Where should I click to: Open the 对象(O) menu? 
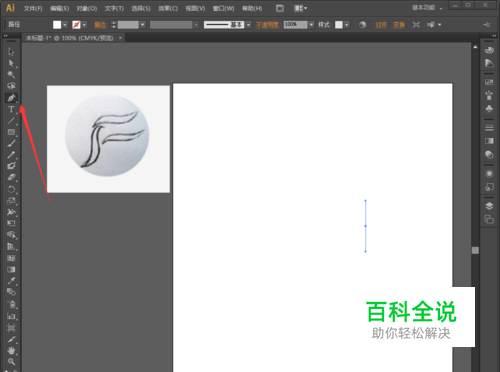87,8
